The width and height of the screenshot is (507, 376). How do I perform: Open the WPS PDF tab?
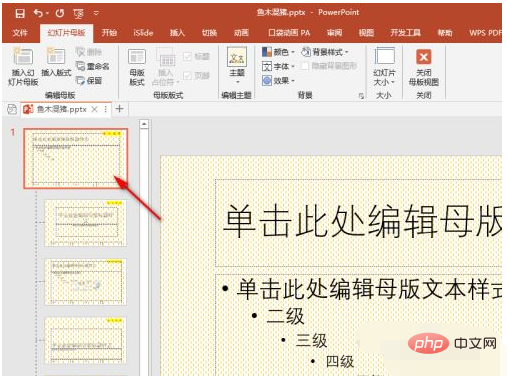(x=485, y=33)
